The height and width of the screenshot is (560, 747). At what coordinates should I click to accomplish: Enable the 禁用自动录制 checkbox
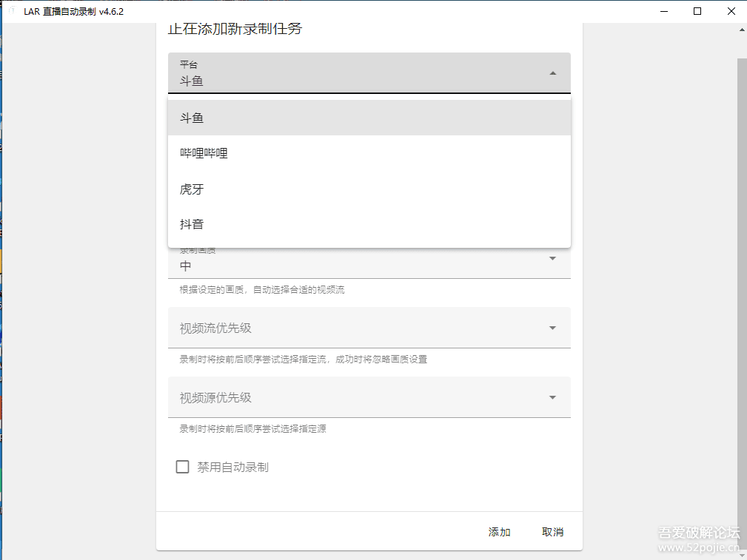[182, 467]
